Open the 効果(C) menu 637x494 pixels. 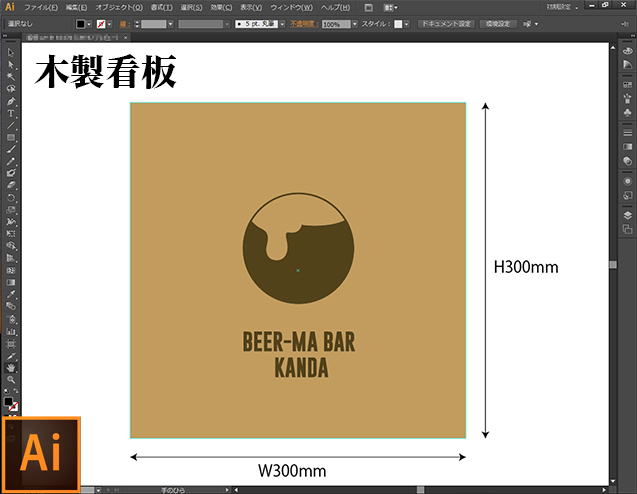coord(221,7)
